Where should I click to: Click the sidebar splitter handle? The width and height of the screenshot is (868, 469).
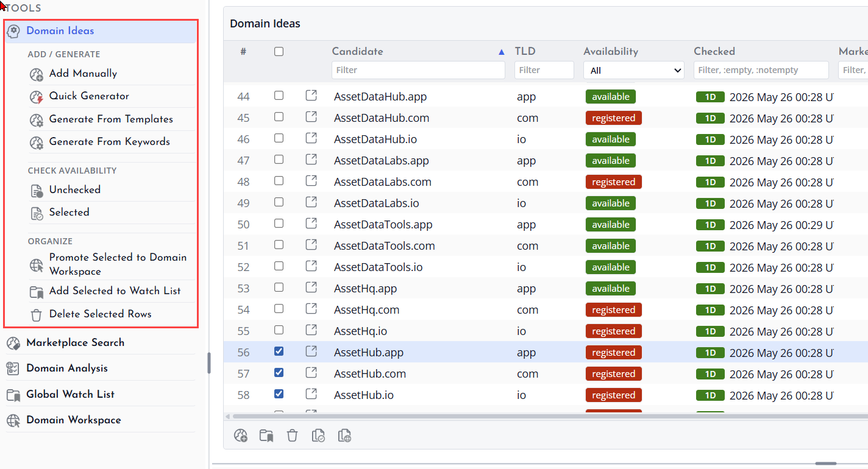coord(209,363)
